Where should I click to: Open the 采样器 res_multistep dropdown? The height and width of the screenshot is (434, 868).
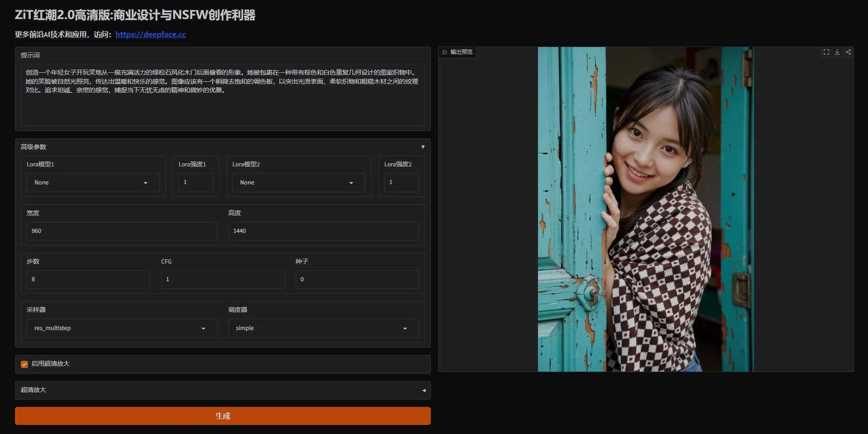click(122, 328)
